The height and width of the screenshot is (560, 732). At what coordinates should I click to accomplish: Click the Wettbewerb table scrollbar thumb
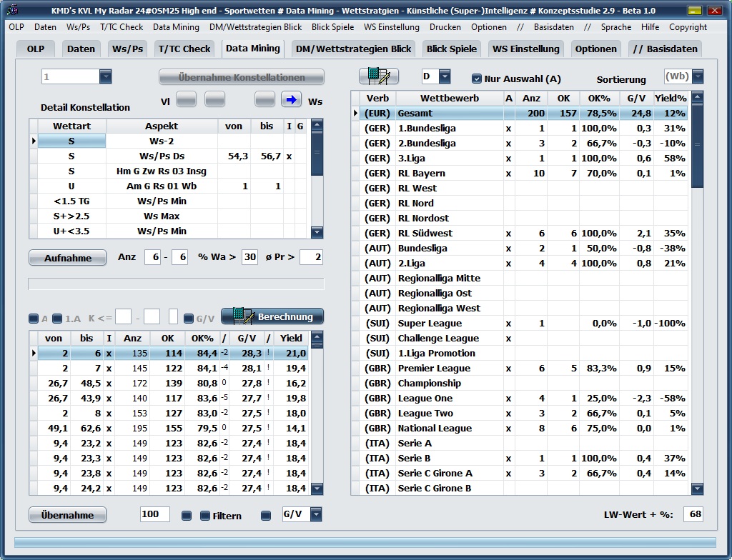click(x=697, y=145)
